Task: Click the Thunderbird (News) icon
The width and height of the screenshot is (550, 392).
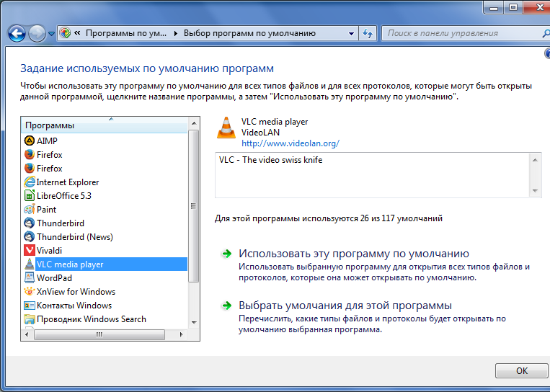Action: coord(30,236)
